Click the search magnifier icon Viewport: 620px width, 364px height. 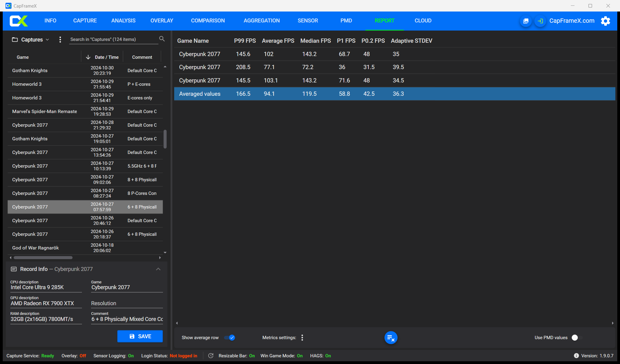coord(162,39)
